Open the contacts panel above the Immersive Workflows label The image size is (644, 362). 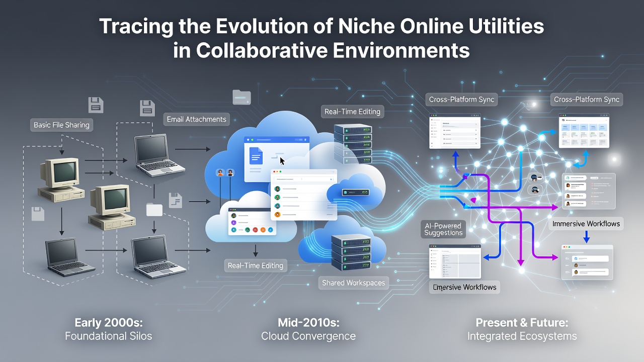point(588,191)
